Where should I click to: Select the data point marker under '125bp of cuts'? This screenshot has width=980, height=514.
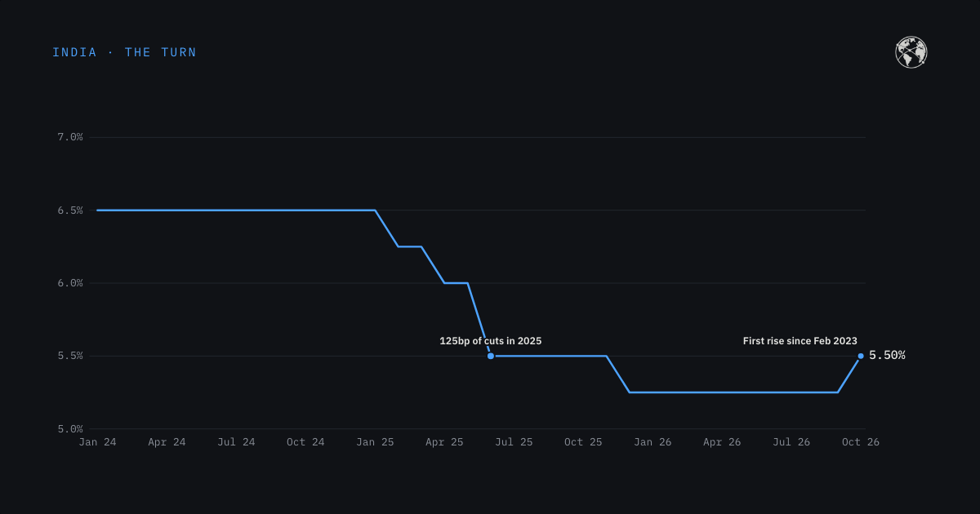pyautogui.click(x=491, y=356)
